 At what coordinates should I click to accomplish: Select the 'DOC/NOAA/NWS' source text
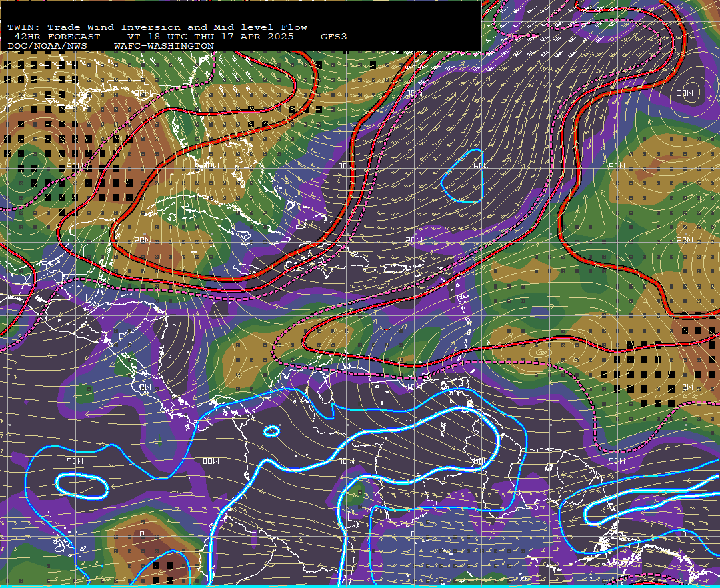coord(47,47)
